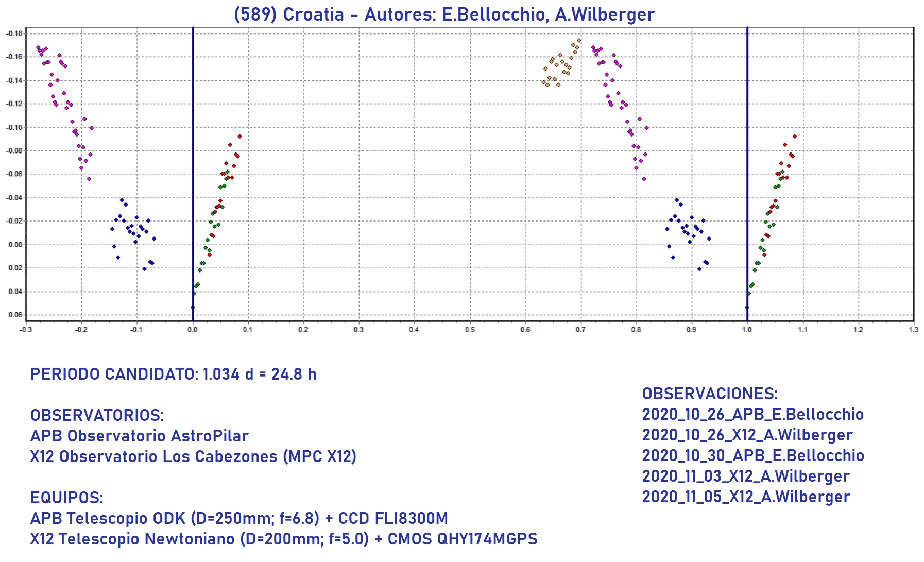Click the y-axis label 0.06
The image size is (924, 562).
[x=15, y=315]
